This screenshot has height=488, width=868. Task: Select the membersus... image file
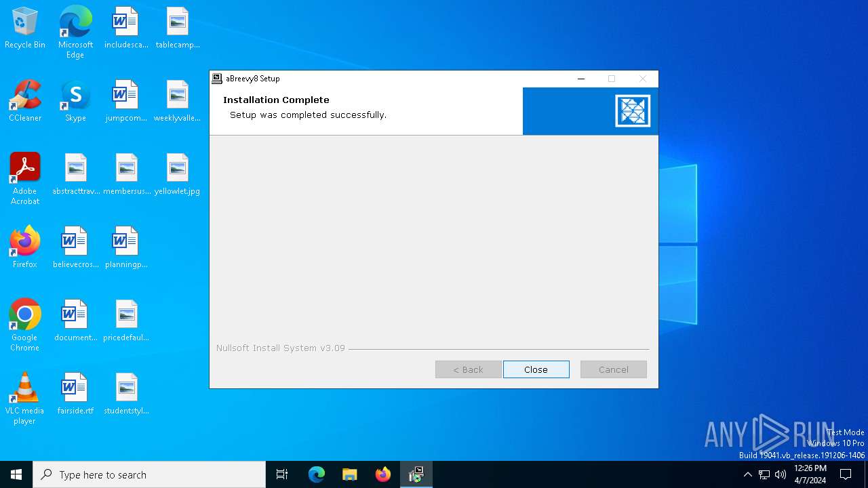126,175
